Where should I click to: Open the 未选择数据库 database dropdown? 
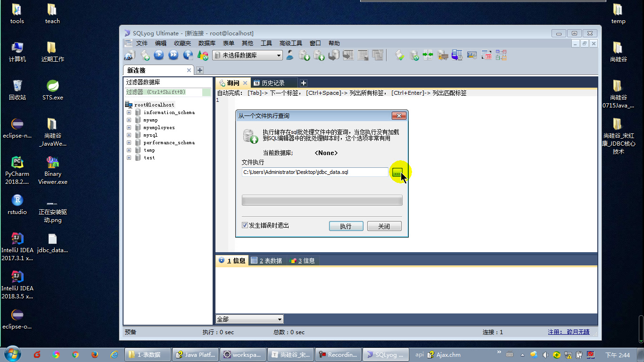tap(248, 55)
